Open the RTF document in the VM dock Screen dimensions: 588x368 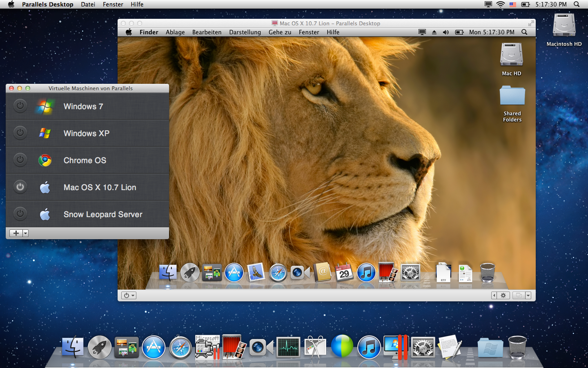pos(443,273)
